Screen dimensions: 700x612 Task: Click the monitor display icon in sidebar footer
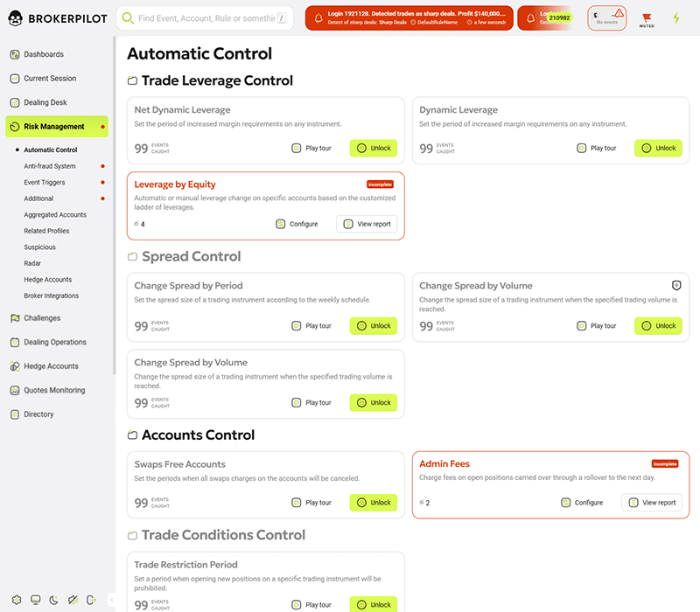(35, 600)
